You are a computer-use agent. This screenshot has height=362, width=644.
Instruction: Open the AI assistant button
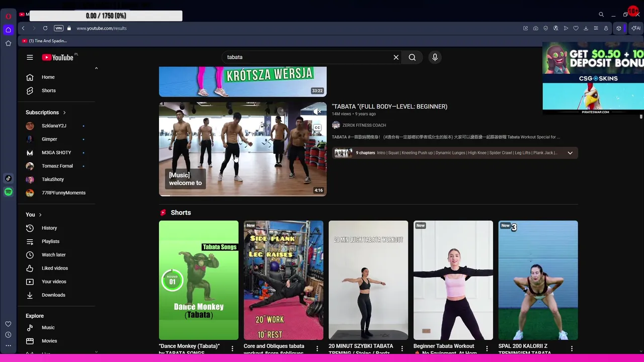click(x=635, y=28)
